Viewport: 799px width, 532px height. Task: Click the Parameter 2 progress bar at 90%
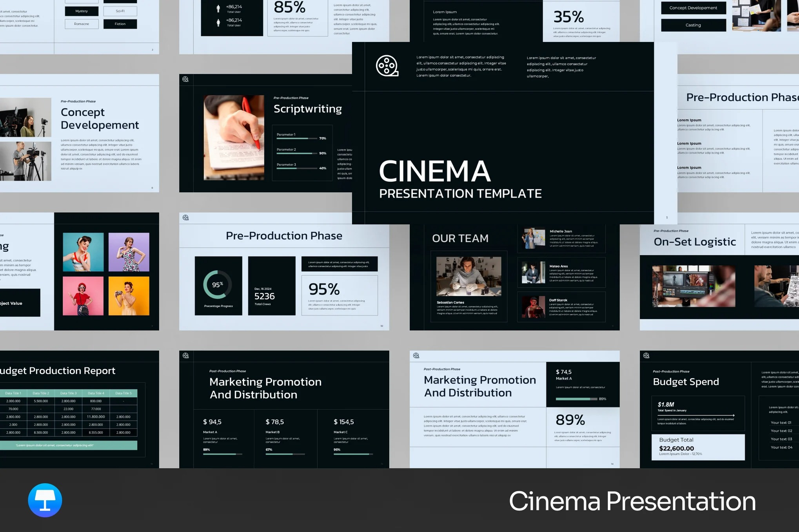[297, 154]
